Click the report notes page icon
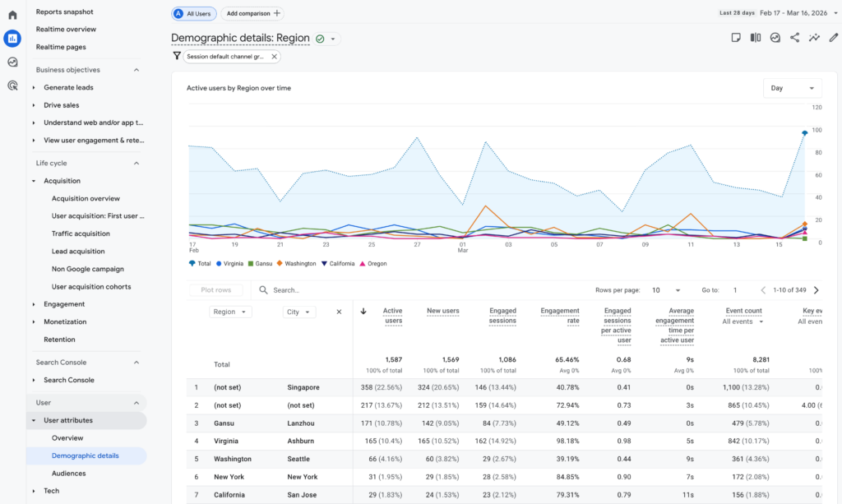 735,38
